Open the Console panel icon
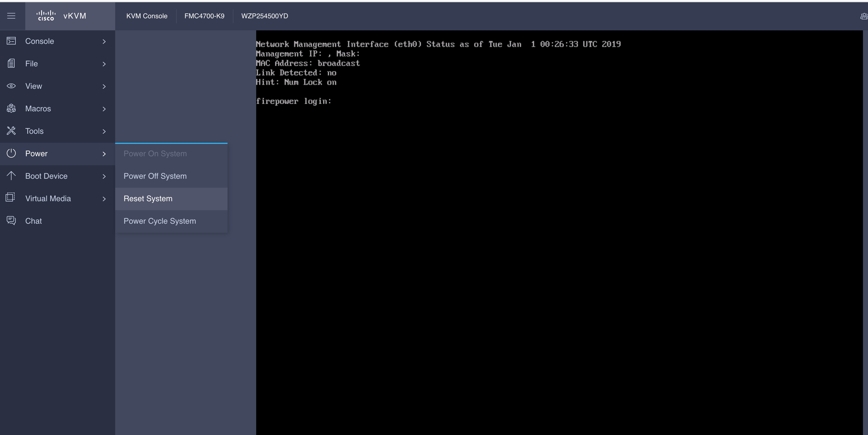 click(11, 41)
